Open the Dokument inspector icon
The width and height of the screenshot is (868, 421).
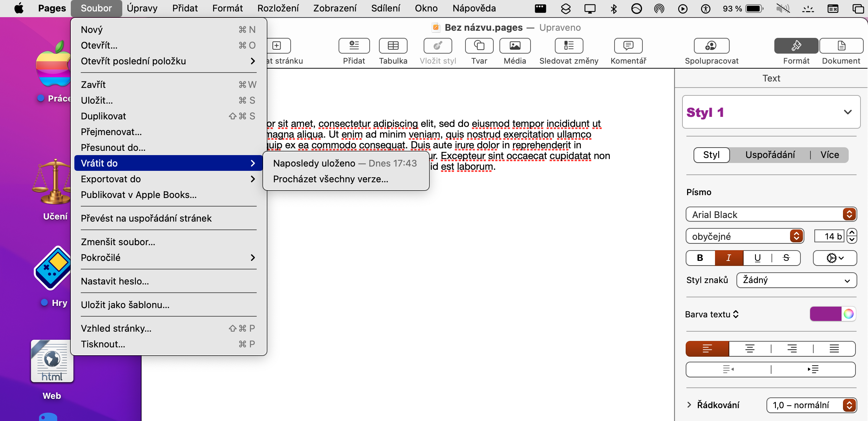[x=841, y=46]
